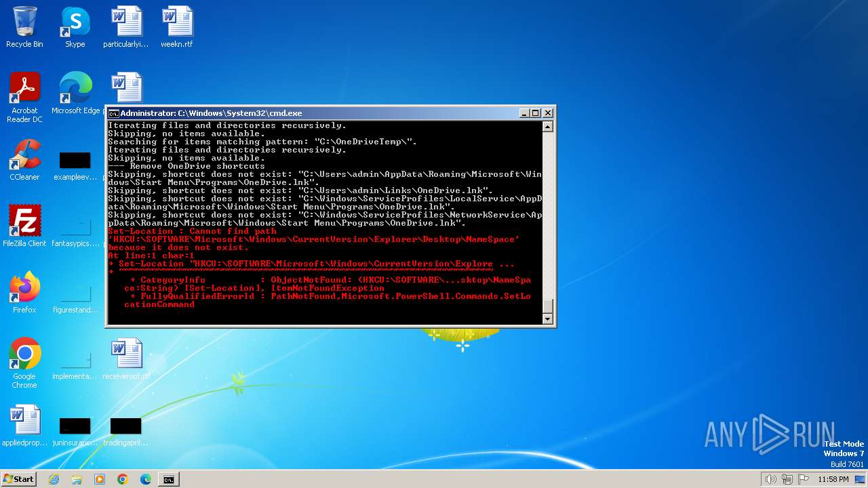Open Windows Explorer from taskbar
Screen dimensions: 868x488
coord(77,479)
